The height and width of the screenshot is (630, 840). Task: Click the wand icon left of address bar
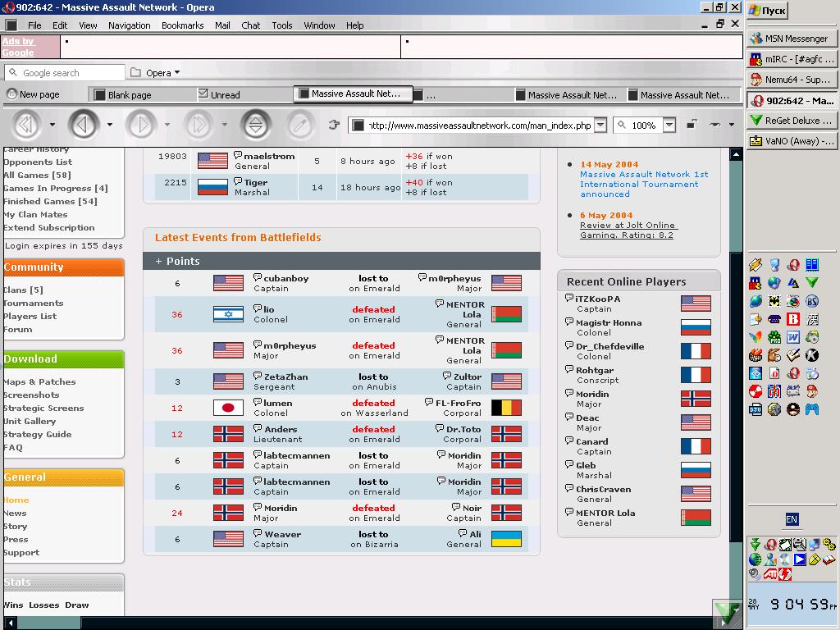pos(334,125)
